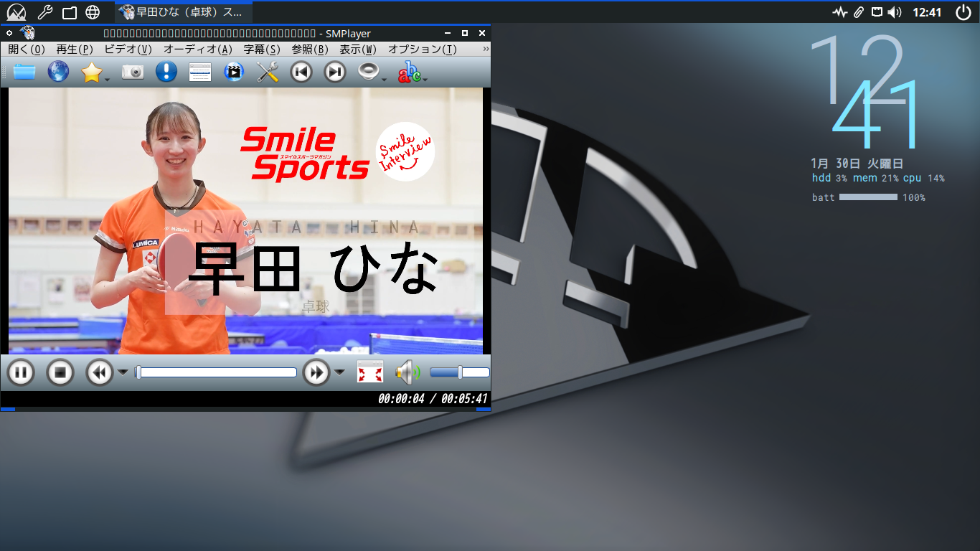Open a URL with the globe icon
The width and height of the screenshot is (980, 551).
pyautogui.click(x=58, y=72)
